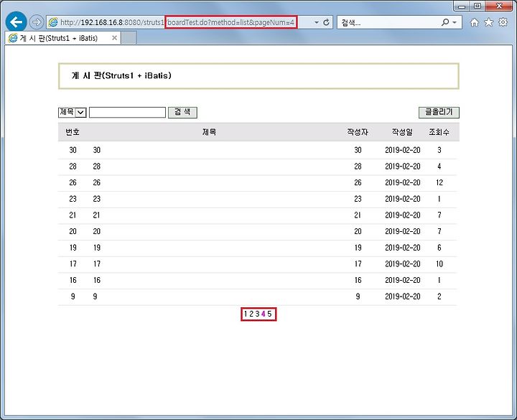Focus the browser search box labeled 검색...
The height and width of the screenshot is (420, 517).
389,22
